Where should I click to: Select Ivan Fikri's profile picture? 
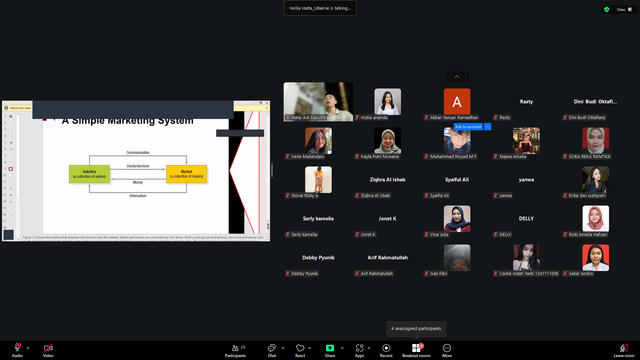coord(457,258)
